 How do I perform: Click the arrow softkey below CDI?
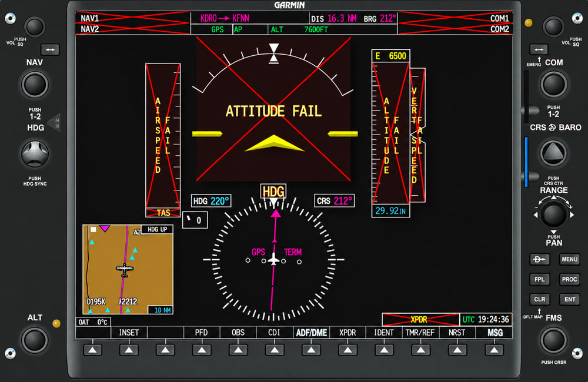(x=275, y=350)
